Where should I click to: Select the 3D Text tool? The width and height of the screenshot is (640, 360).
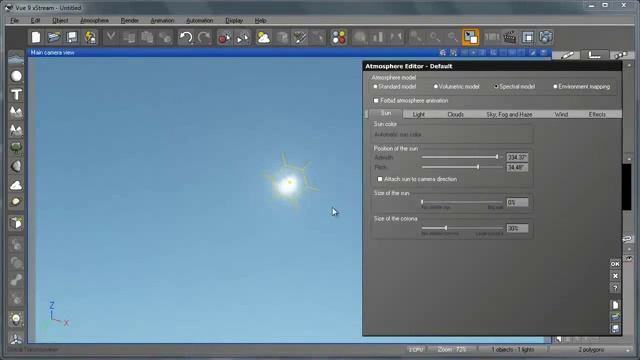coord(16,95)
